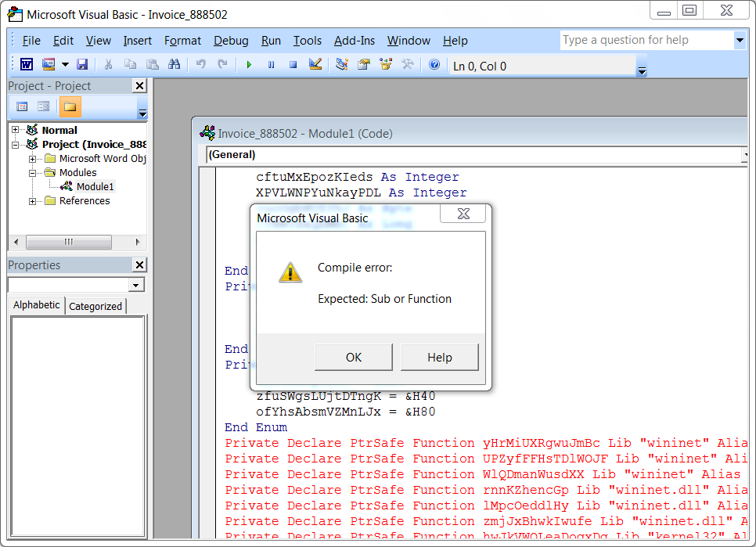Click the Copy toolbar icon
This screenshot has width=756, height=547.
tap(130, 64)
